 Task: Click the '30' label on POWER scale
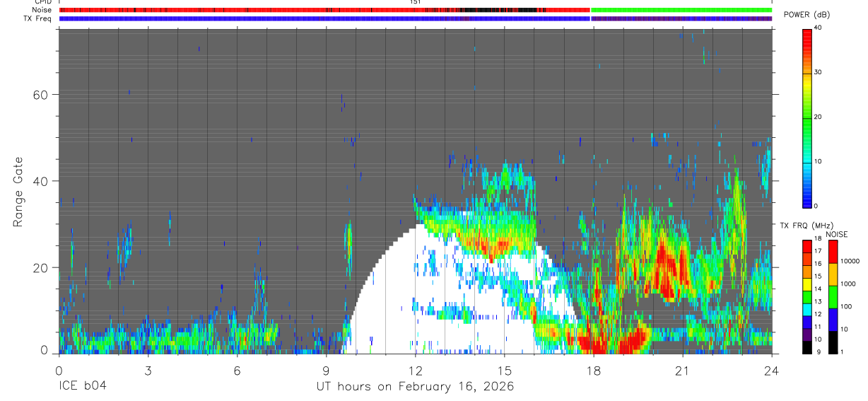pyautogui.click(x=818, y=72)
